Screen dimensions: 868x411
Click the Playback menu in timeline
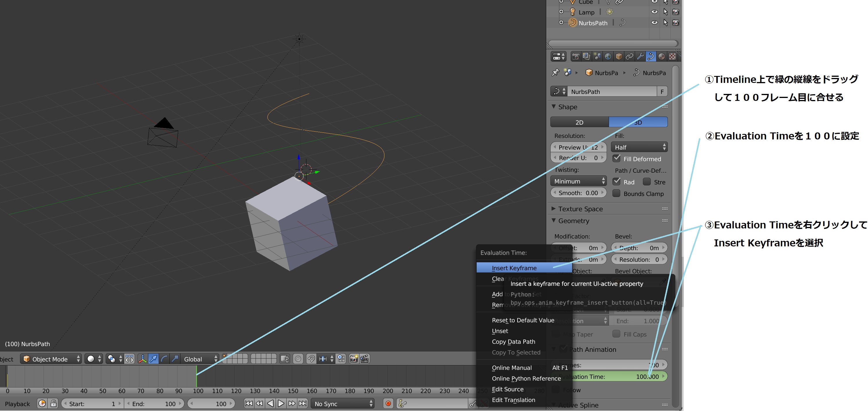(17, 403)
